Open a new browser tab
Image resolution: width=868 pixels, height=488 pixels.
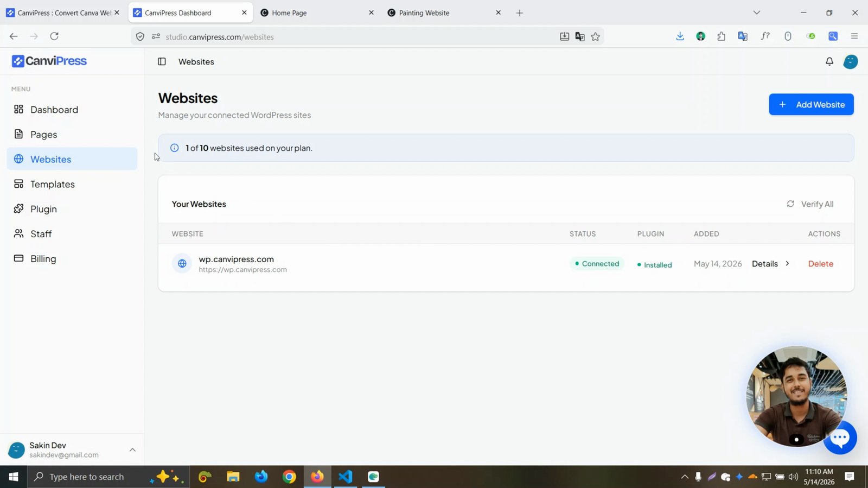(519, 12)
